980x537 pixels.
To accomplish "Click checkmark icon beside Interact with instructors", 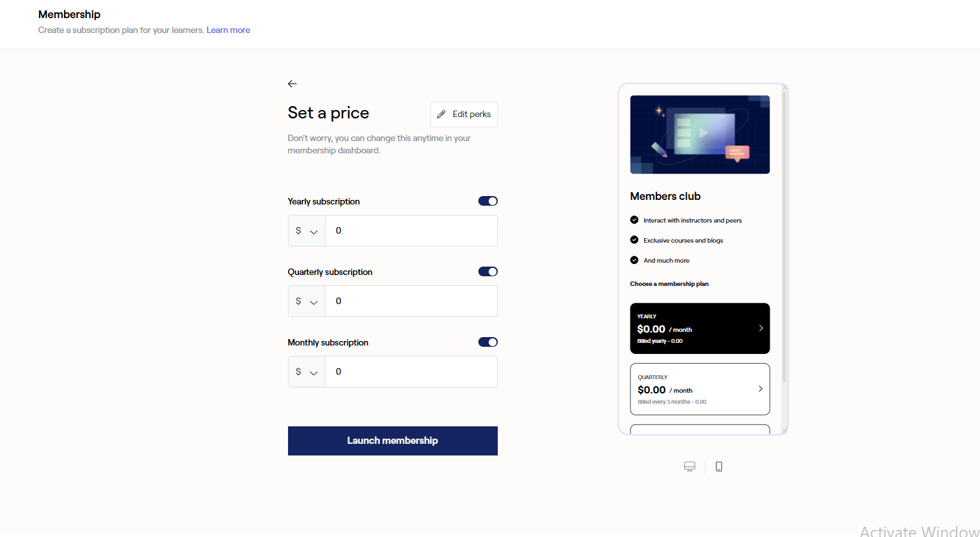I will click(634, 220).
